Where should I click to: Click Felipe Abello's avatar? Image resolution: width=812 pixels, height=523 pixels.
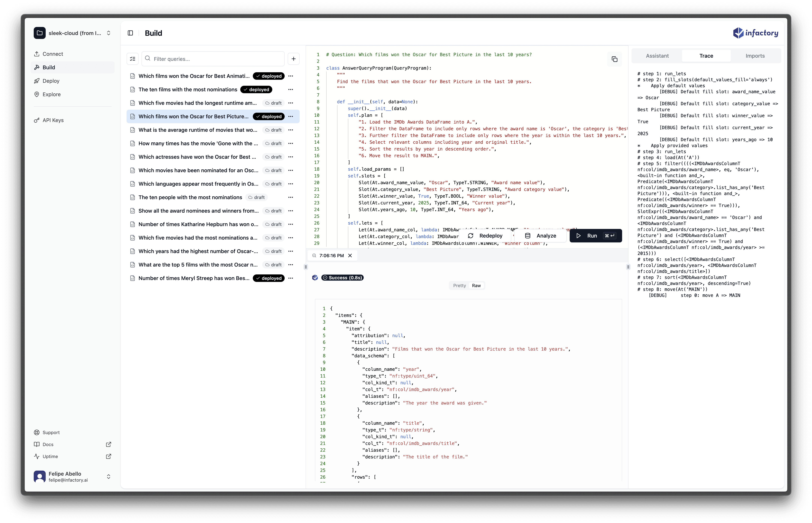[39, 476]
